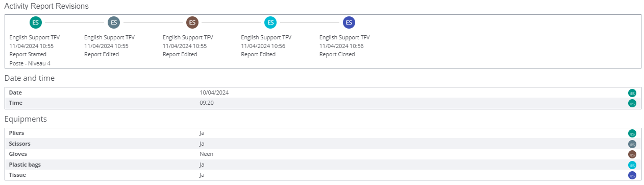Image resolution: width=644 pixels, height=185 pixels.
Task: Click the ES badge on the Time row
Action: point(632,103)
